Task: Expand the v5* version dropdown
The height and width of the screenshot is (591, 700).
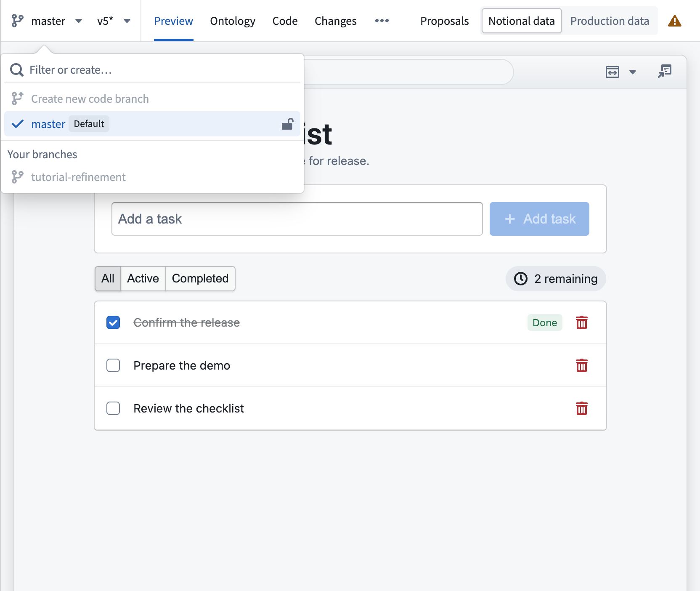Action: point(114,21)
